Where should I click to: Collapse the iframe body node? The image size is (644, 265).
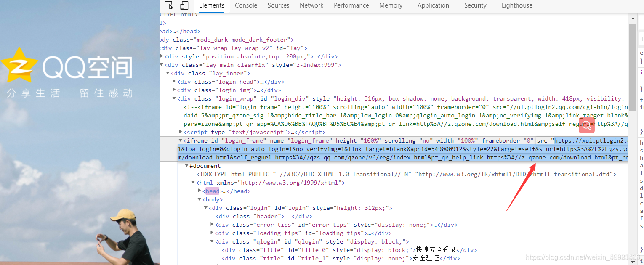[x=200, y=199]
